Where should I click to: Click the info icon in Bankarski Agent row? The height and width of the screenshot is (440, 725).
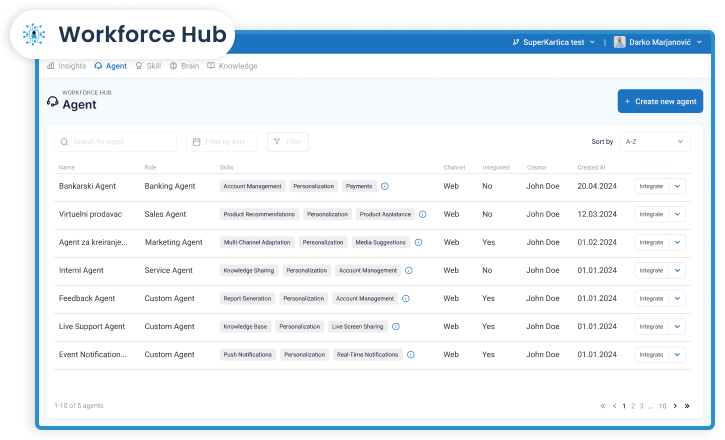tap(385, 186)
